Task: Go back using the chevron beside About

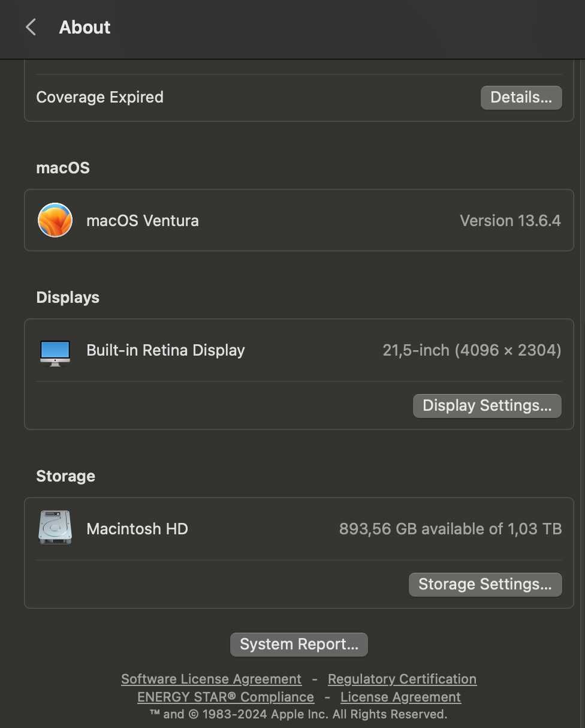Action: [31, 27]
